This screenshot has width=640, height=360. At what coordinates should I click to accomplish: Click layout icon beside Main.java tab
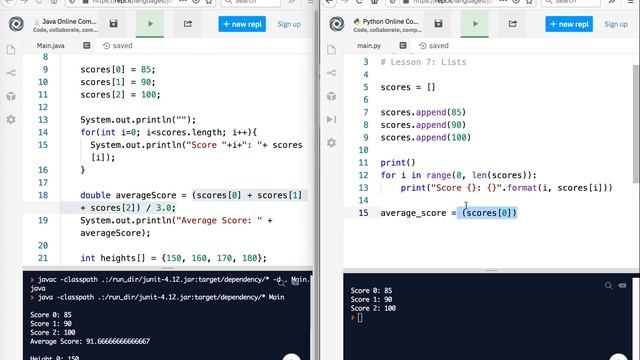click(87, 45)
